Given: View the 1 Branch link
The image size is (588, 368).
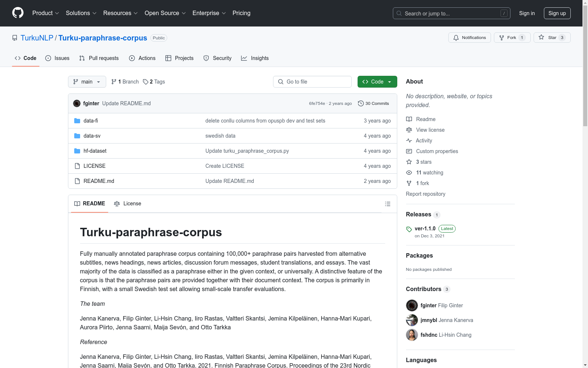Looking at the screenshot, I should (125, 82).
